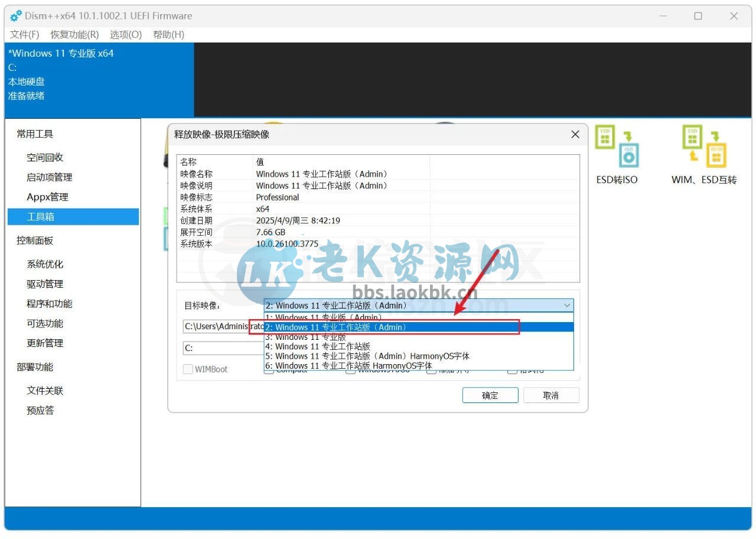The width and height of the screenshot is (756, 539).
Task: Minimize the Dism++ window
Action: (x=662, y=16)
